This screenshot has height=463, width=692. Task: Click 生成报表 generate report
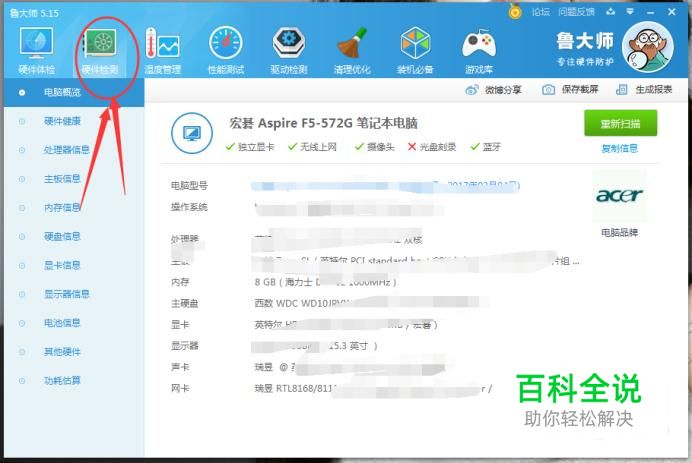(x=644, y=90)
